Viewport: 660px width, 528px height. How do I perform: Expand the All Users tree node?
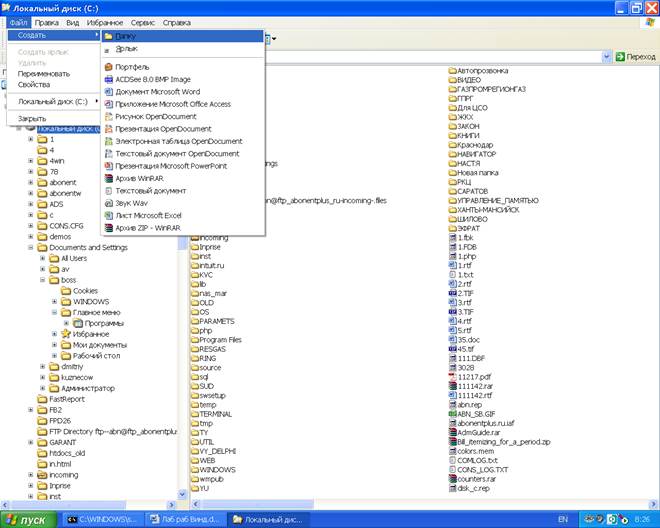coord(43,258)
